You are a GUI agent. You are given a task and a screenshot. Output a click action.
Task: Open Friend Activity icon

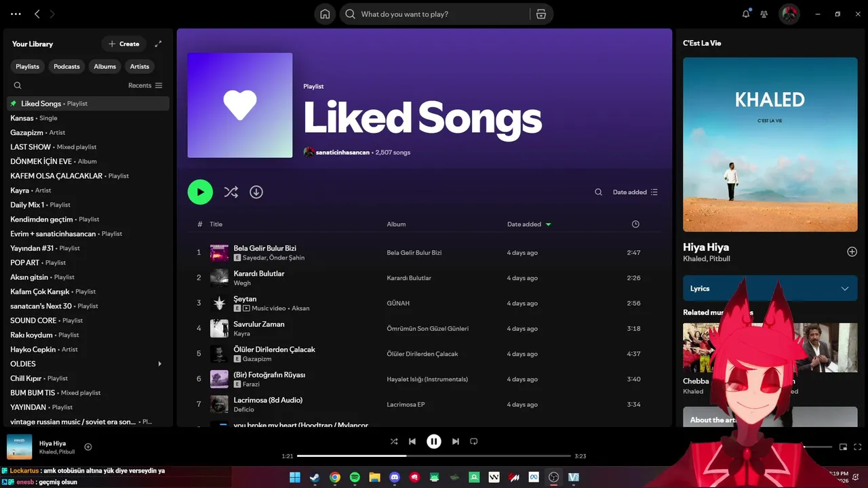coord(764,14)
